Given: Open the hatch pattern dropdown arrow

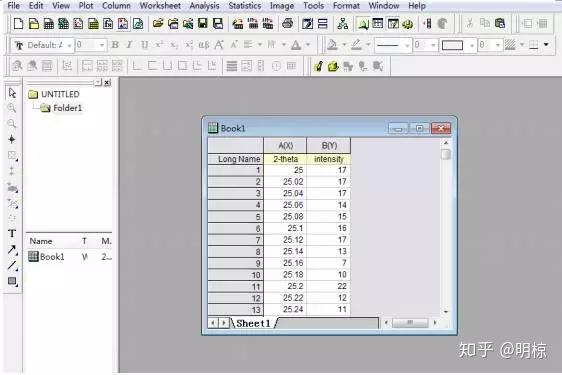Looking at the screenshot, I should point(521,45).
